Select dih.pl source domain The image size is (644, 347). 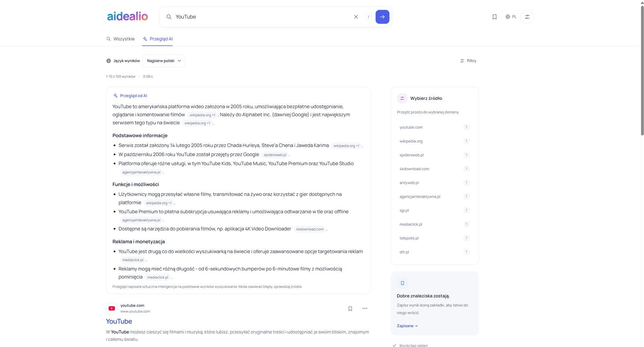tap(435, 252)
